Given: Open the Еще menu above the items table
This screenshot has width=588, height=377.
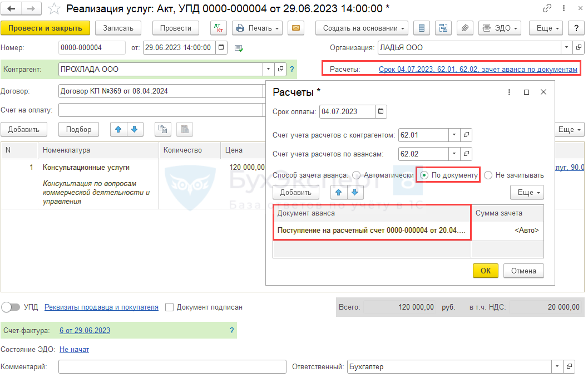Looking at the screenshot, I should click(x=569, y=130).
